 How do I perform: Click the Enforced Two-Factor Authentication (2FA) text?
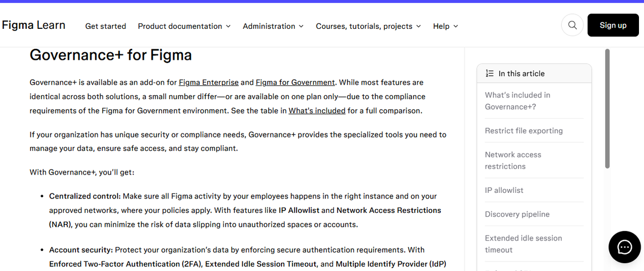125,264
